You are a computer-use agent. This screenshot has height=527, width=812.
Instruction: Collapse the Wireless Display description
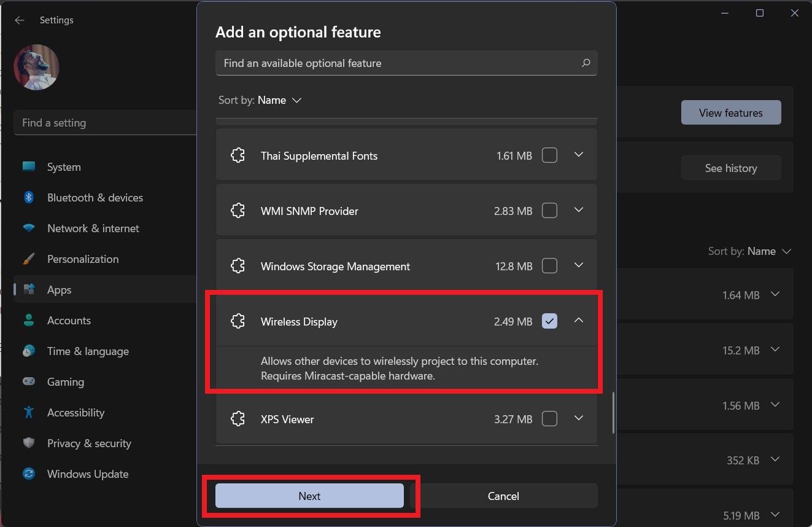[578, 321]
